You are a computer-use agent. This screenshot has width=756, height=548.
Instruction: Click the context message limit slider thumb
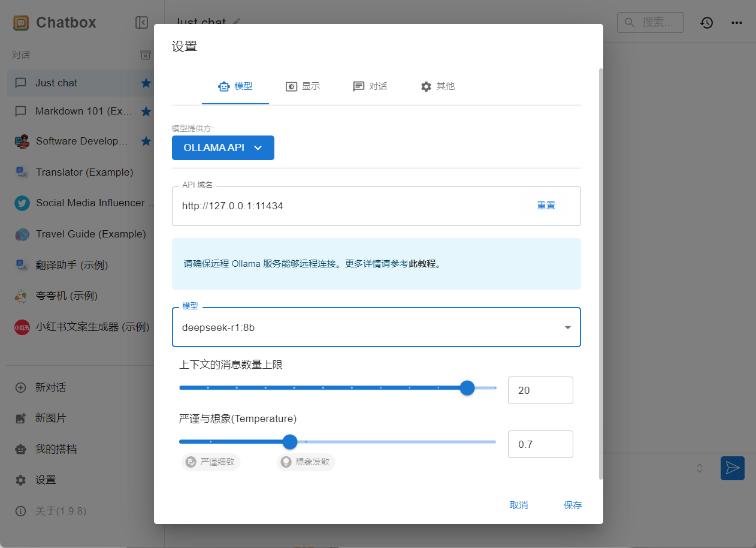click(x=467, y=388)
